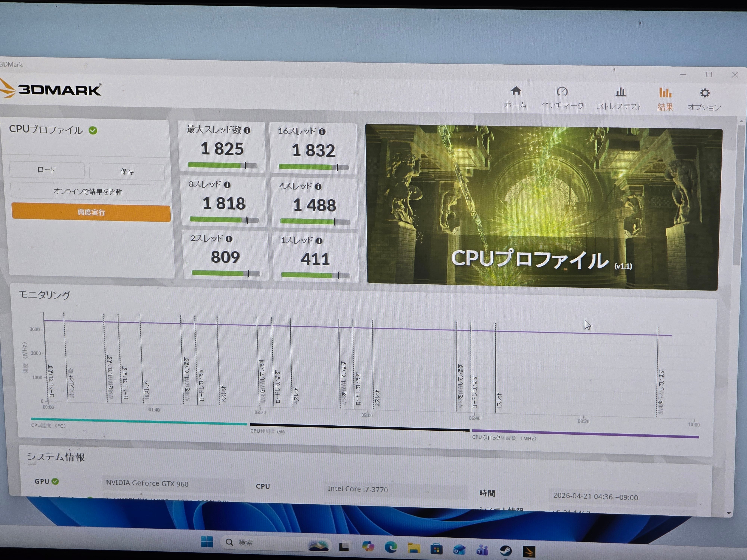
Task: Click the オンラインで結果を比較 button
Action: coord(88,192)
